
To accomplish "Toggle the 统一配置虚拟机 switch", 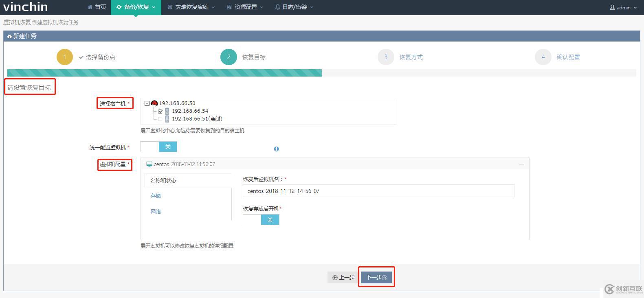I will 158,147.
